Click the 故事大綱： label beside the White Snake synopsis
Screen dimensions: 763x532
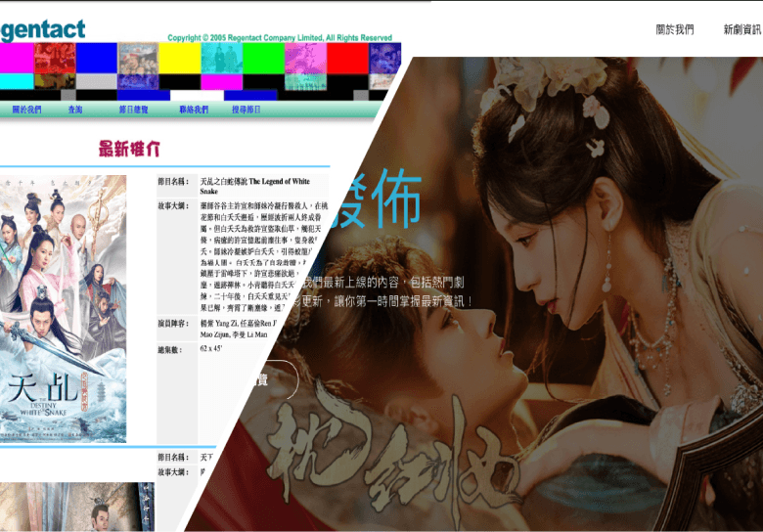tap(173, 205)
